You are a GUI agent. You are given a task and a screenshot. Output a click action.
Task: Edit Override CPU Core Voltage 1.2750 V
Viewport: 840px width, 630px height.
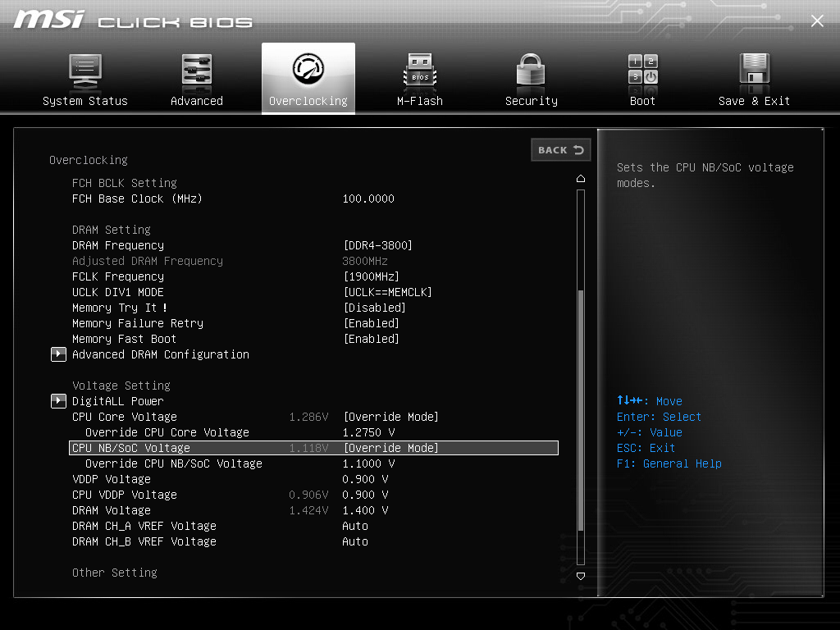368,432
